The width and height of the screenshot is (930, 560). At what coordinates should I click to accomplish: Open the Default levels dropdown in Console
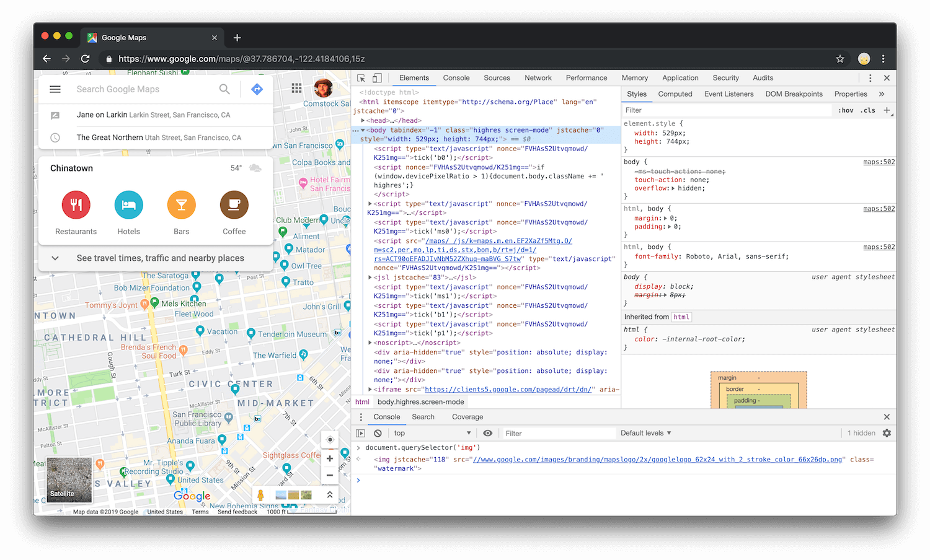click(645, 433)
